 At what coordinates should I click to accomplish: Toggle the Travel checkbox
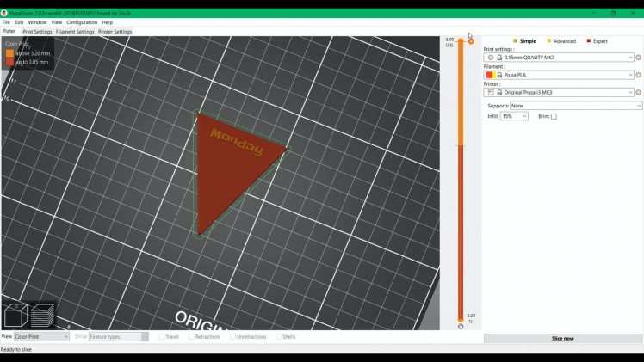[x=162, y=336]
